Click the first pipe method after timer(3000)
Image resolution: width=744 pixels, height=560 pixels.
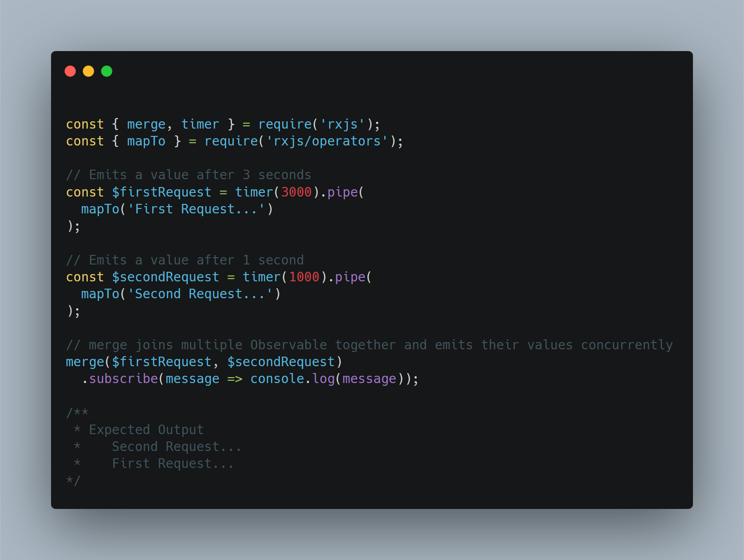point(342,192)
